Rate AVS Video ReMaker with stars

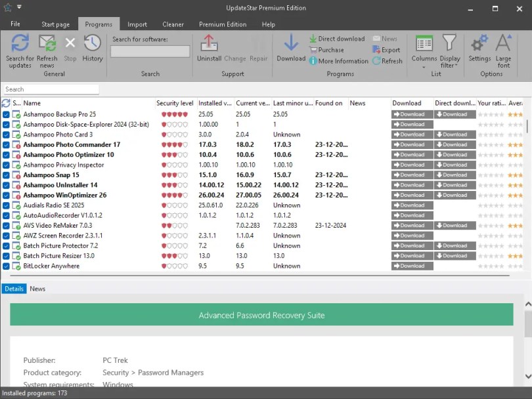(491, 226)
